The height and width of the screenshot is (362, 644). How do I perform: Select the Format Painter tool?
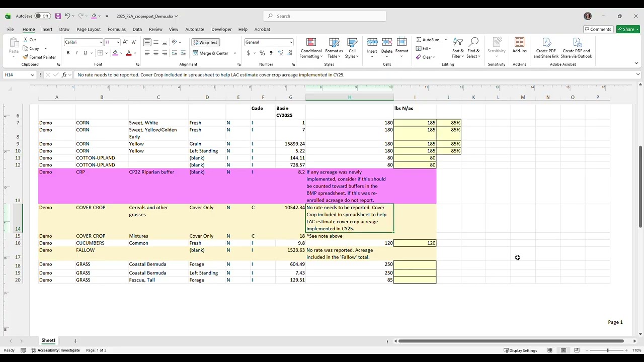click(39, 57)
